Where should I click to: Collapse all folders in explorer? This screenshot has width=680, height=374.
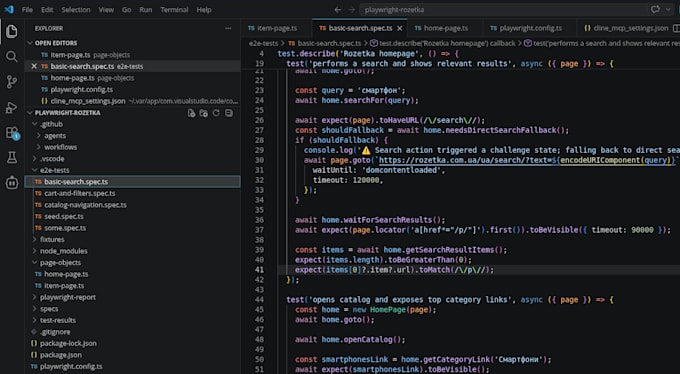tap(229, 113)
